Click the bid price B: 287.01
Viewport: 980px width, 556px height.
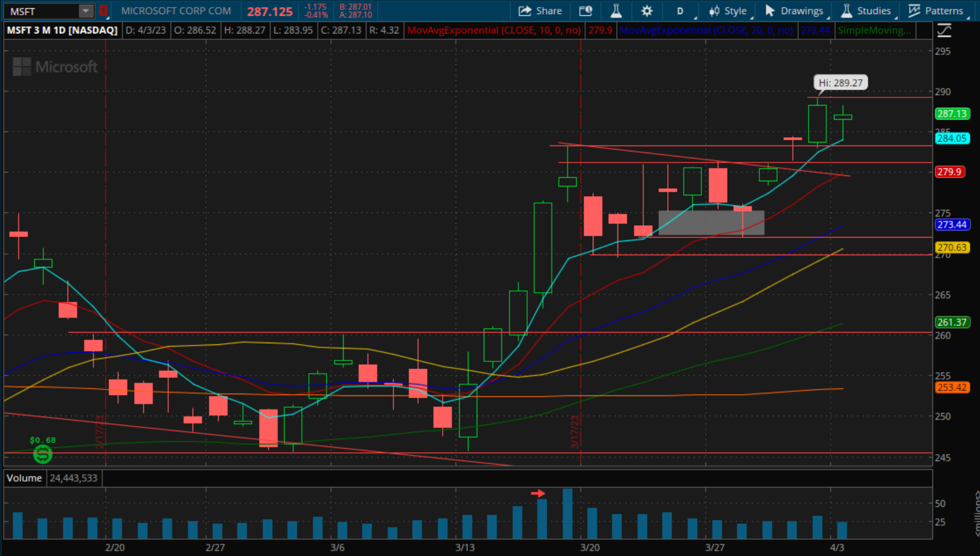click(x=355, y=7)
